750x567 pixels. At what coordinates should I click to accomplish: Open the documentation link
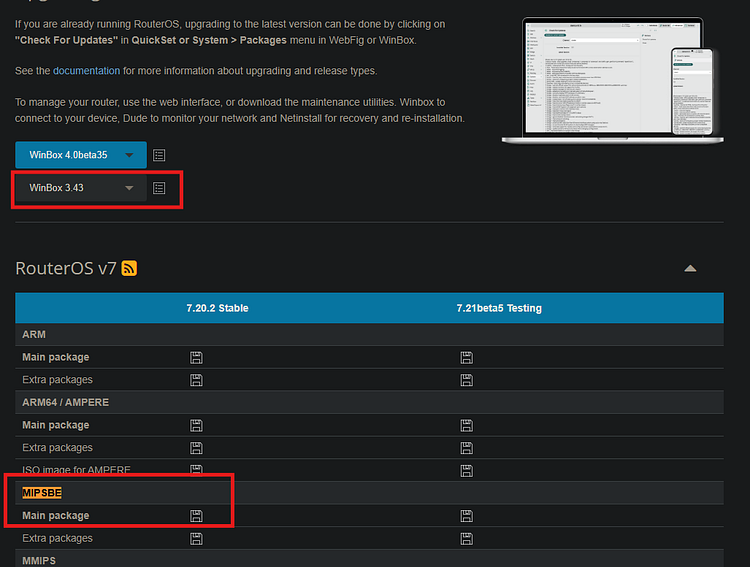pyautogui.click(x=87, y=71)
